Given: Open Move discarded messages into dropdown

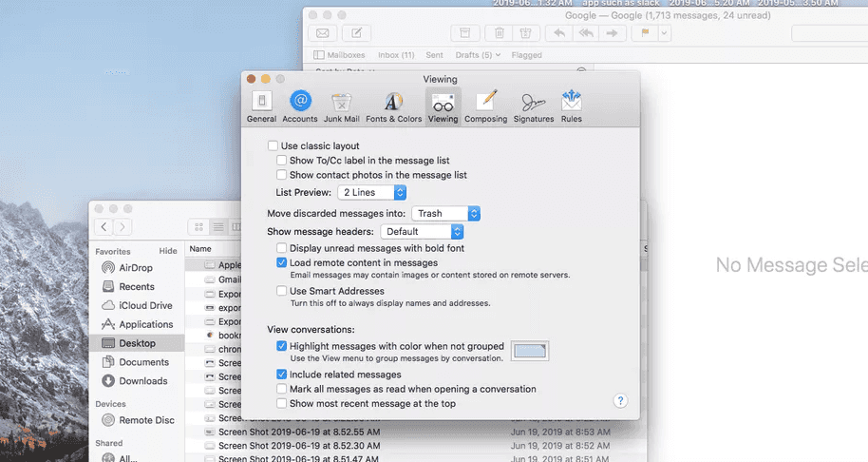Looking at the screenshot, I should pos(446,214).
